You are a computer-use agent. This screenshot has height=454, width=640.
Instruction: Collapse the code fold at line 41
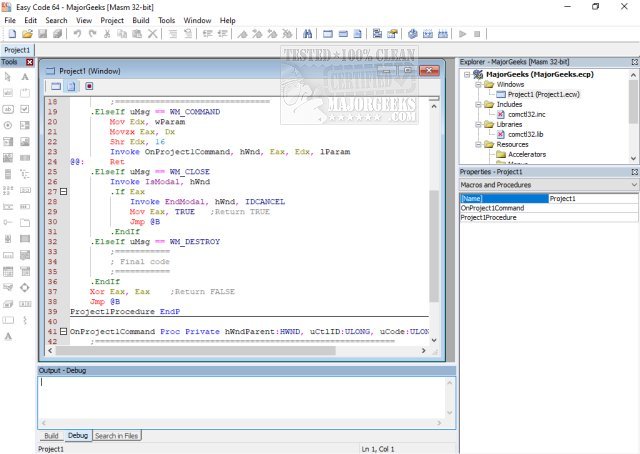tap(63, 330)
